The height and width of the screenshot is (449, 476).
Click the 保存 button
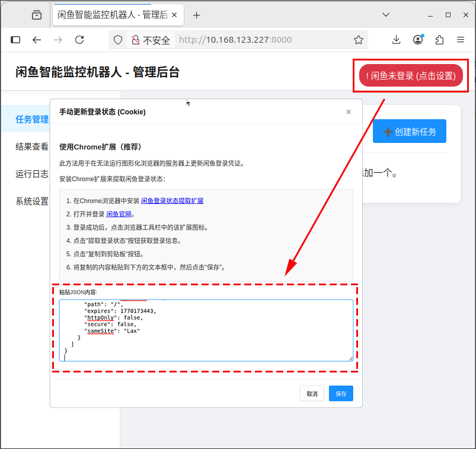[341, 393]
